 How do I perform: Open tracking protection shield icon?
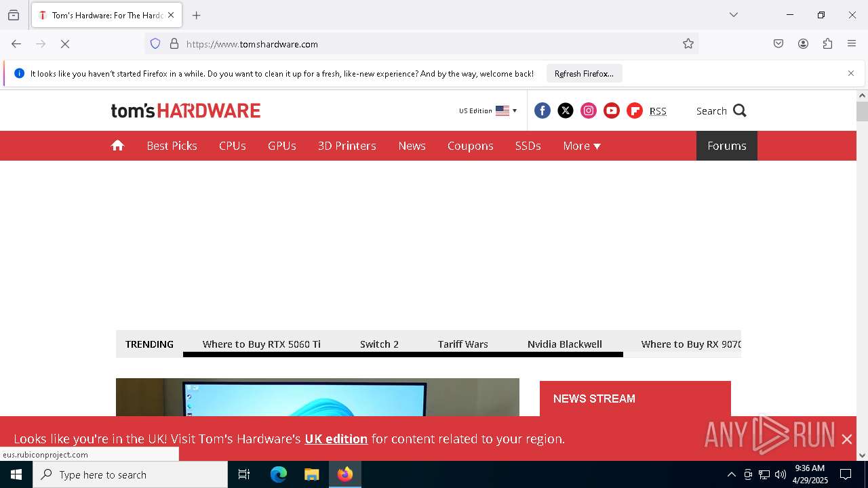point(155,44)
